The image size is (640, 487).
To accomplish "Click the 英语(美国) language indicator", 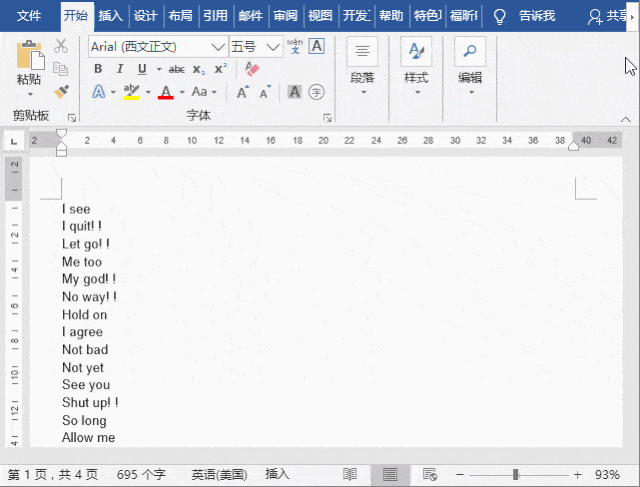I will [x=219, y=474].
